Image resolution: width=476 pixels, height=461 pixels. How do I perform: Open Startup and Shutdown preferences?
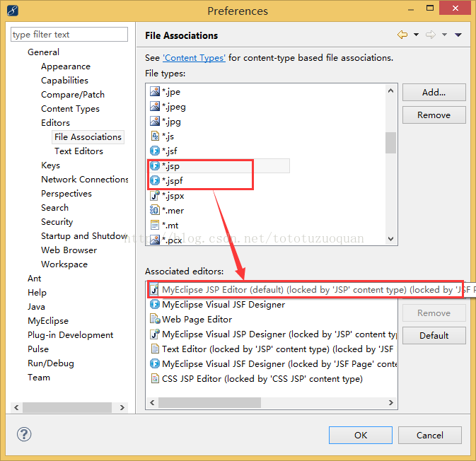84,236
